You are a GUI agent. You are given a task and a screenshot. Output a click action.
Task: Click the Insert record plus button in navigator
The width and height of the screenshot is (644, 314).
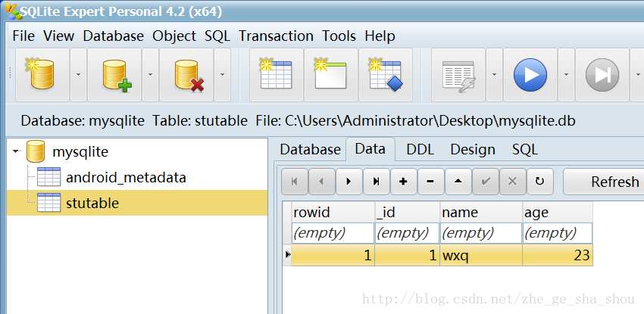coord(403,181)
